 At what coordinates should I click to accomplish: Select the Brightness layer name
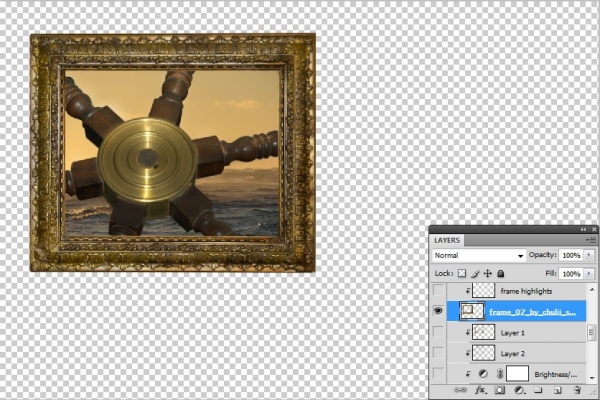point(556,374)
